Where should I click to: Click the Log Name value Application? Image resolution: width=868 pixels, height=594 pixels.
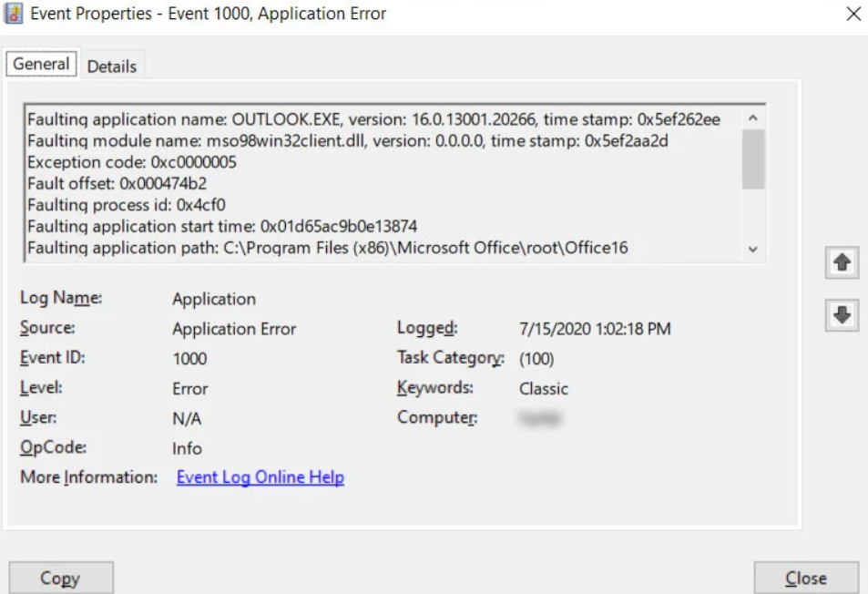click(214, 299)
